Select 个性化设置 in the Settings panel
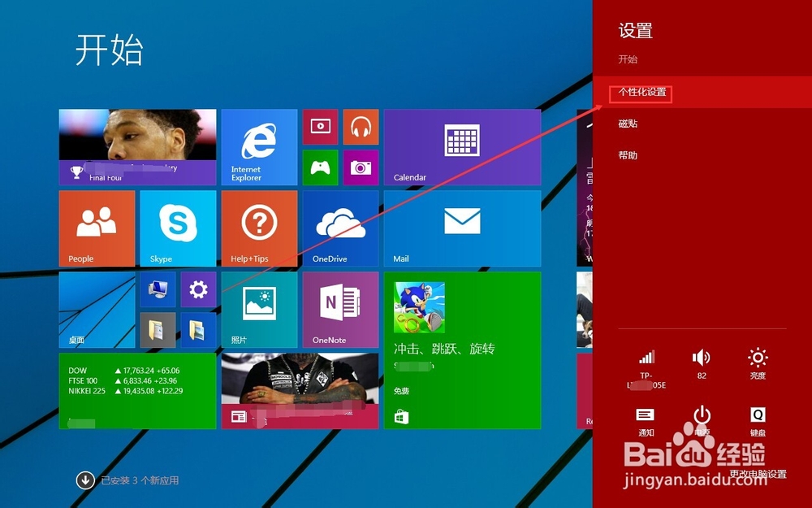Viewport: 812px width, 508px height. point(641,93)
